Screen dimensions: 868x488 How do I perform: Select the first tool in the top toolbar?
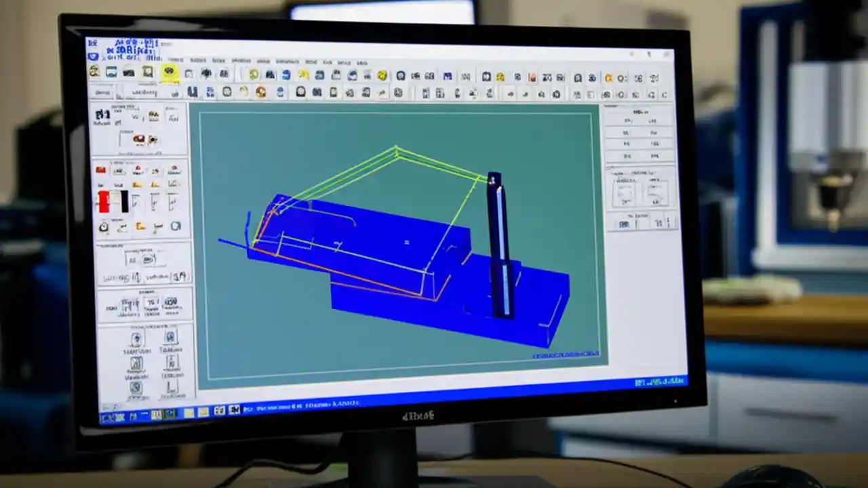[x=94, y=73]
